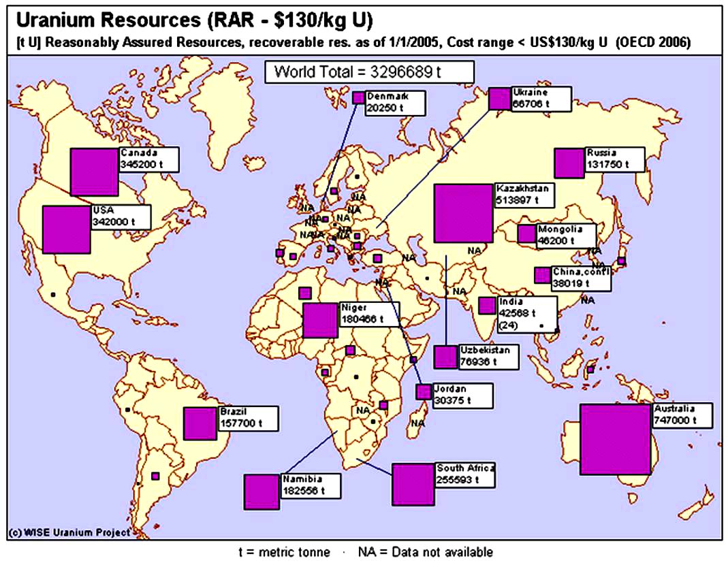
Task: Click the Namibia purple square marker
Action: (262, 491)
